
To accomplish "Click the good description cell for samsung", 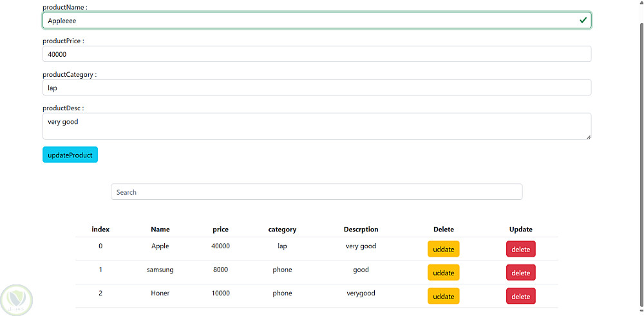I will pos(361,270).
